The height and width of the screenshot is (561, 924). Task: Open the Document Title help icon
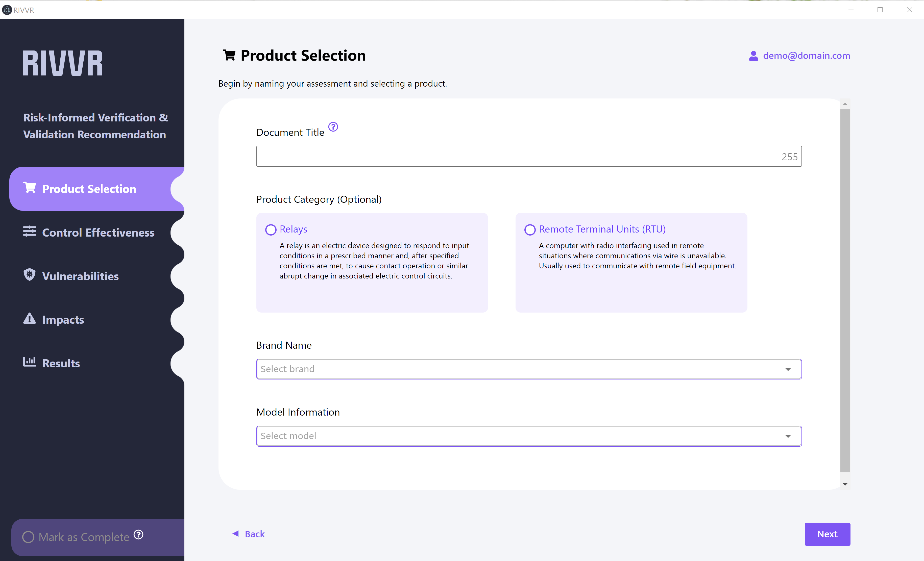333,127
